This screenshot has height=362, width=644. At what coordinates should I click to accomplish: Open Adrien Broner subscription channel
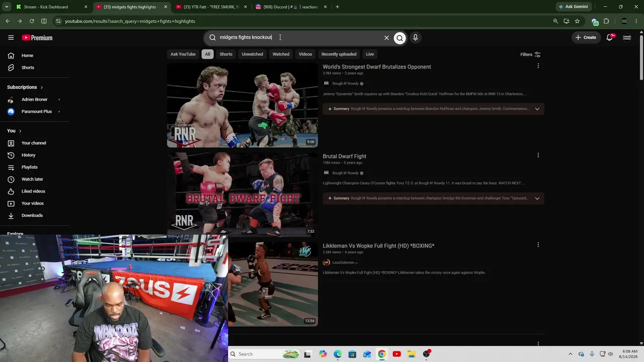point(35,100)
